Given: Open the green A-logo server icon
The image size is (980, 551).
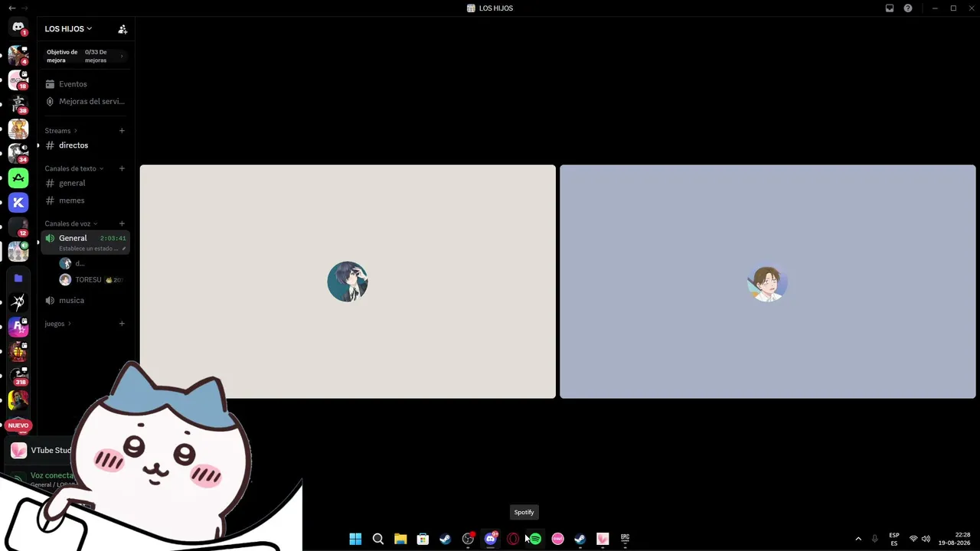Looking at the screenshot, I should click(18, 178).
